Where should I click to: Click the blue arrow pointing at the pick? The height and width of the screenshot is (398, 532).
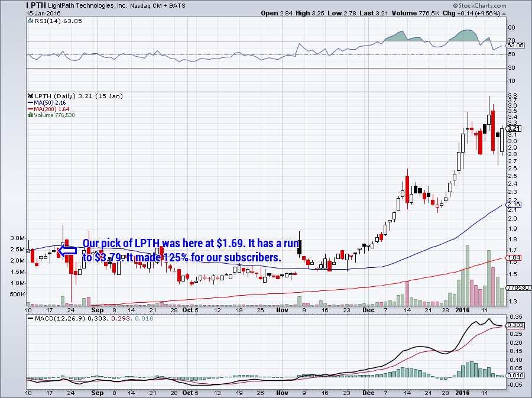[67, 251]
